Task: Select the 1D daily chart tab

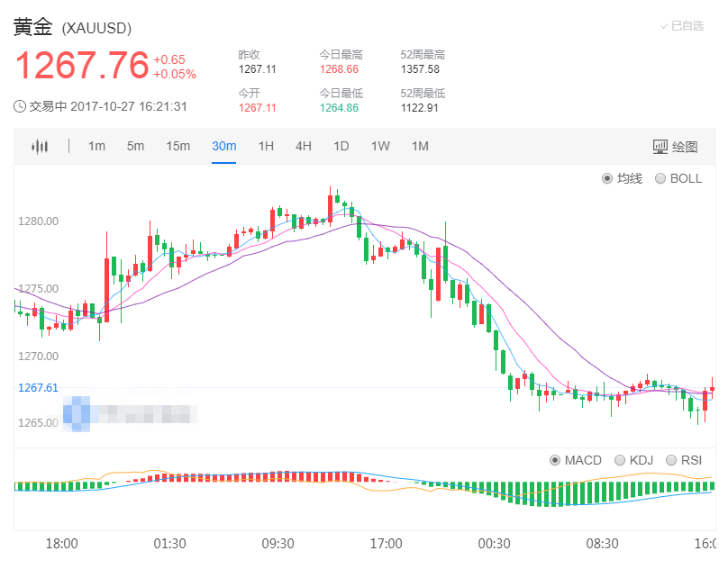Action: [x=341, y=145]
